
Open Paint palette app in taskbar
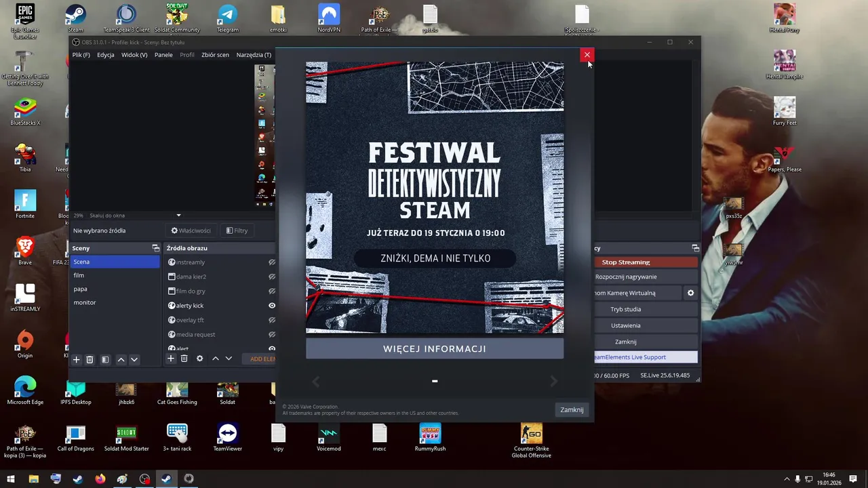(x=122, y=479)
